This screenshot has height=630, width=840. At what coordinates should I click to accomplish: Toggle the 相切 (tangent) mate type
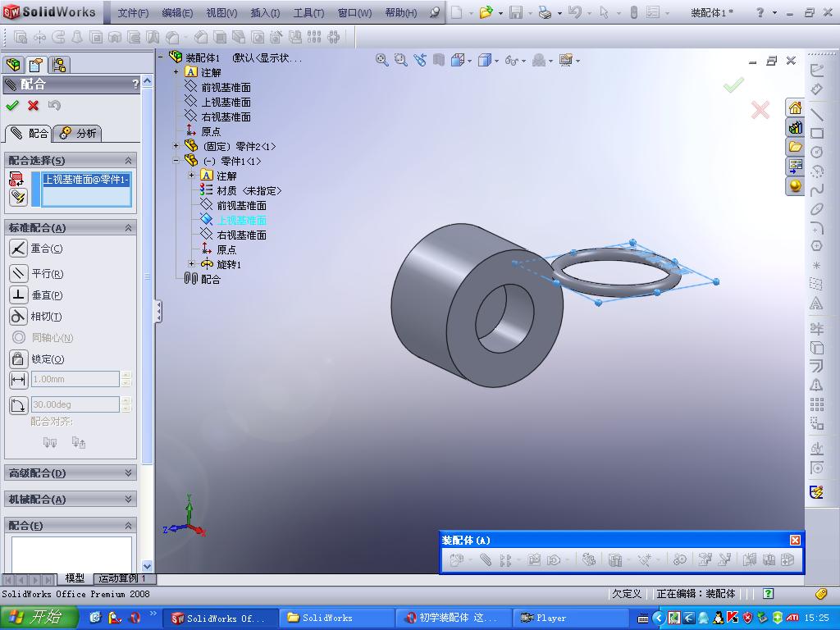click(x=18, y=316)
